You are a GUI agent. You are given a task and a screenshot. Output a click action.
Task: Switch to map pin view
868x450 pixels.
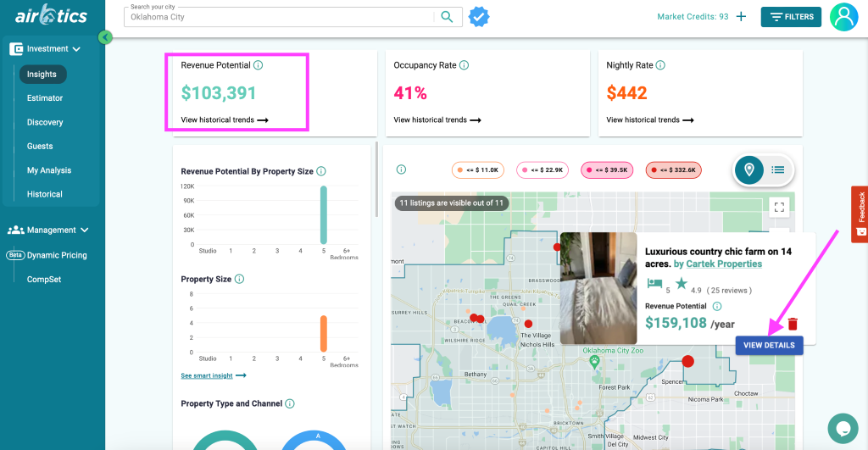pyautogui.click(x=749, y=170)
